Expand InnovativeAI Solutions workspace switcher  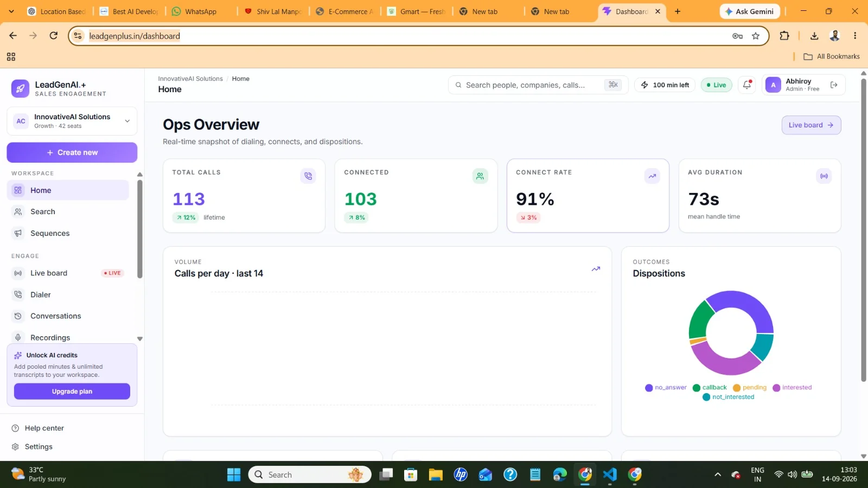tap(72, 121)
